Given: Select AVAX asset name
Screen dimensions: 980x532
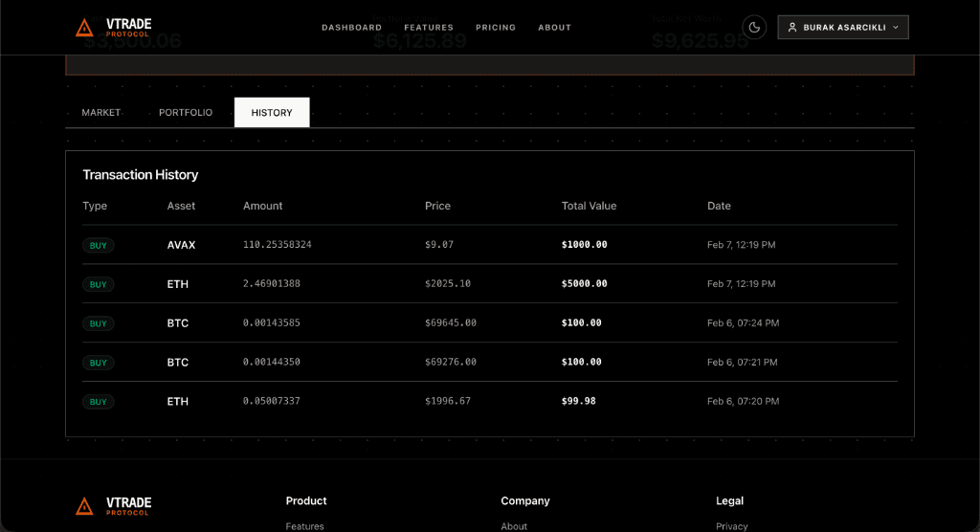Looking at the screenshot, I should click(181, 245).
